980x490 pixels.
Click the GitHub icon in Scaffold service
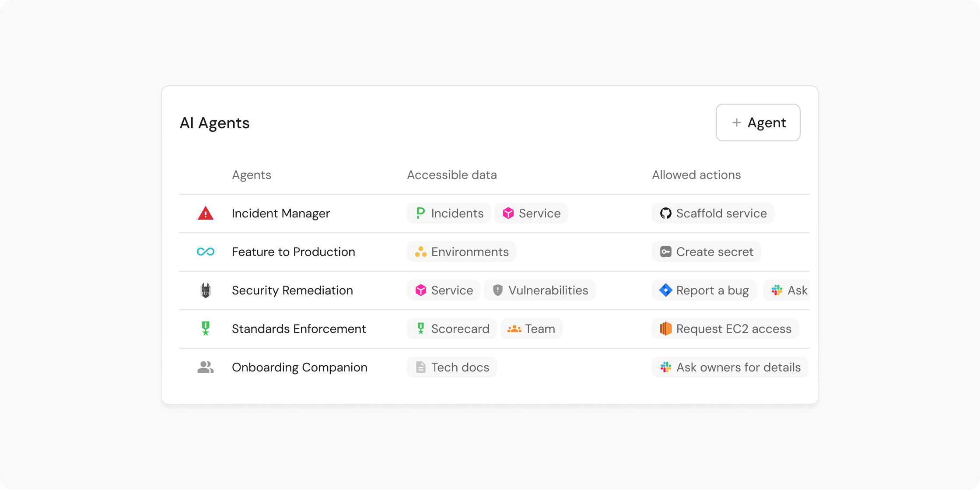(665, 213)
